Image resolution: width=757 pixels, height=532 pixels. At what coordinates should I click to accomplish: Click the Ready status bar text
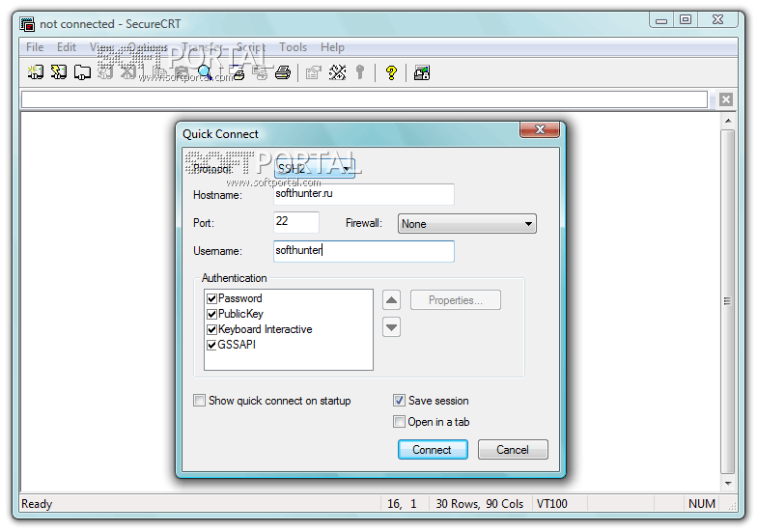click(37, 504)
